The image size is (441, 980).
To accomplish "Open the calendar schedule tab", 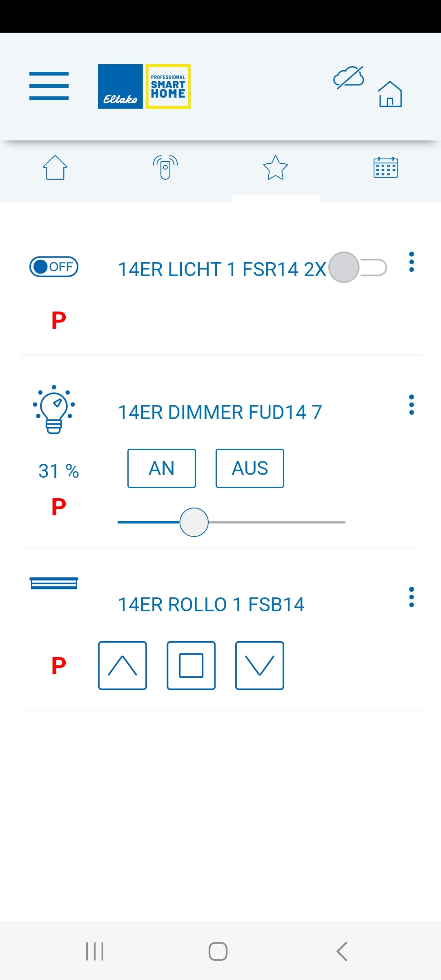I will [x=386, y=167].
